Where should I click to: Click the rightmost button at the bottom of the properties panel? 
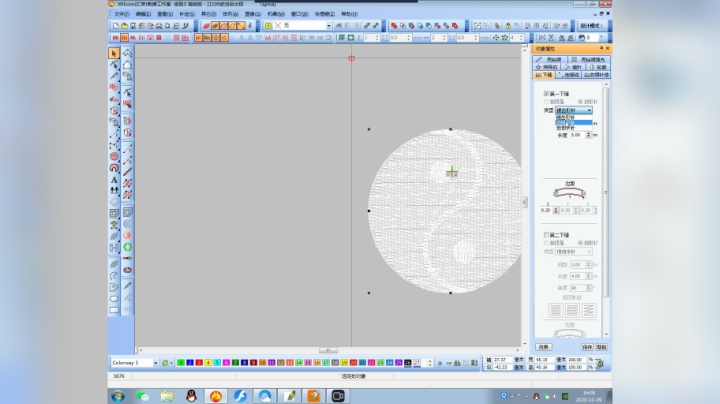602,347
